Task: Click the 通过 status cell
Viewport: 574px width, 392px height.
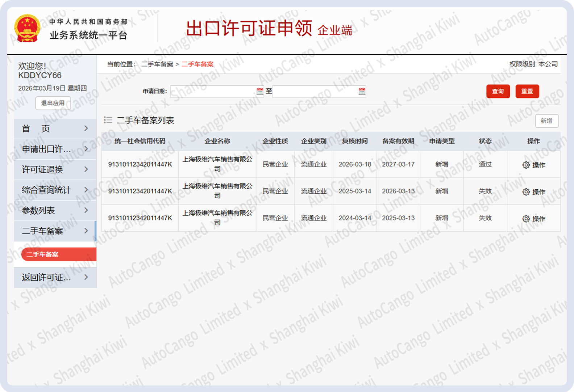Action: [x=485, y=164]
